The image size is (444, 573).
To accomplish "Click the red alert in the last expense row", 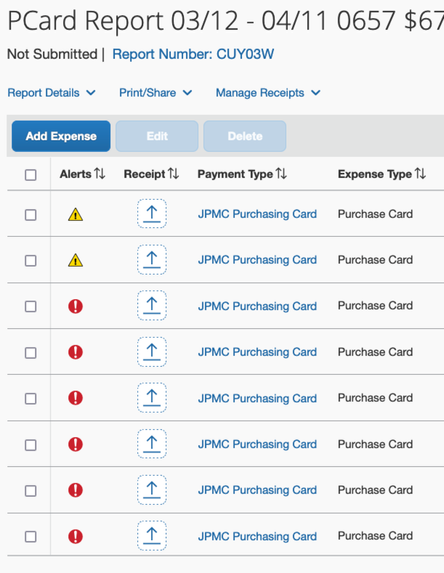I will pos(75,536).
